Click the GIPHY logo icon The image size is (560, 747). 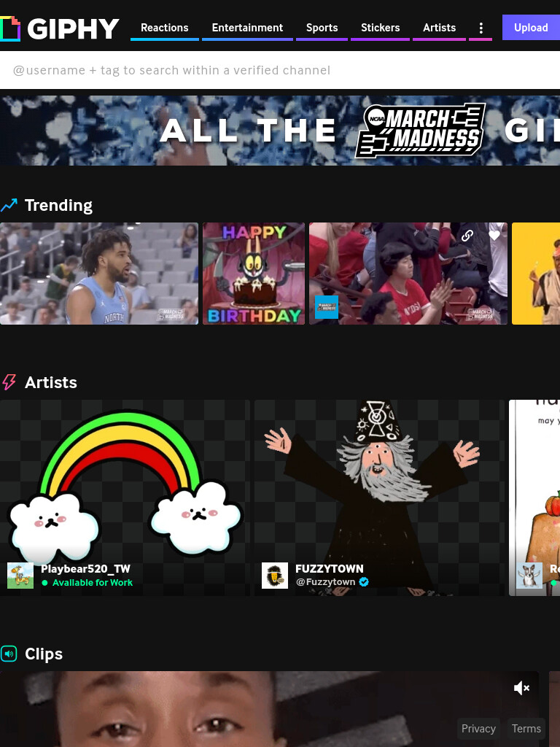pos(10,28)
